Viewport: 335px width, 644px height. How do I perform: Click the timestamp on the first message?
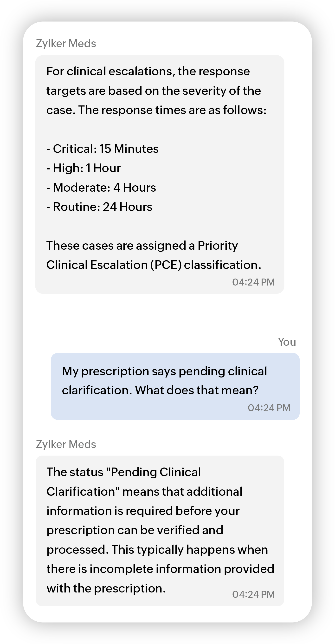point(253,282)
